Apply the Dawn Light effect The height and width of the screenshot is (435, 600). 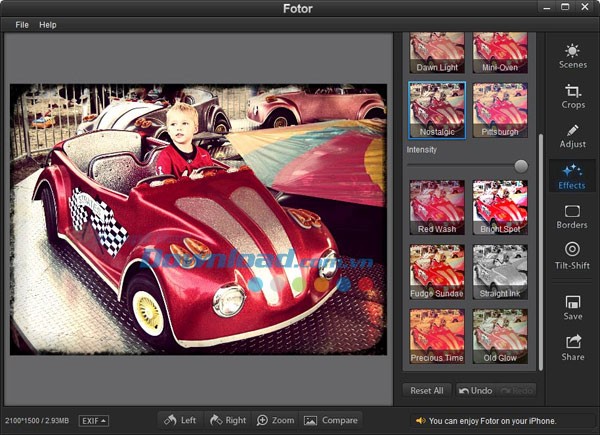click(437, 52)
